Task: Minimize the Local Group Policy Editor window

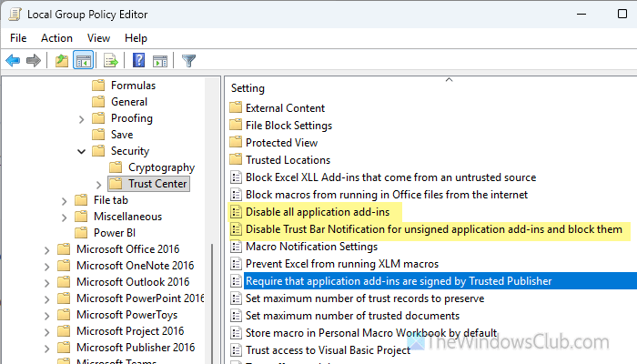Action: [581, 14]
